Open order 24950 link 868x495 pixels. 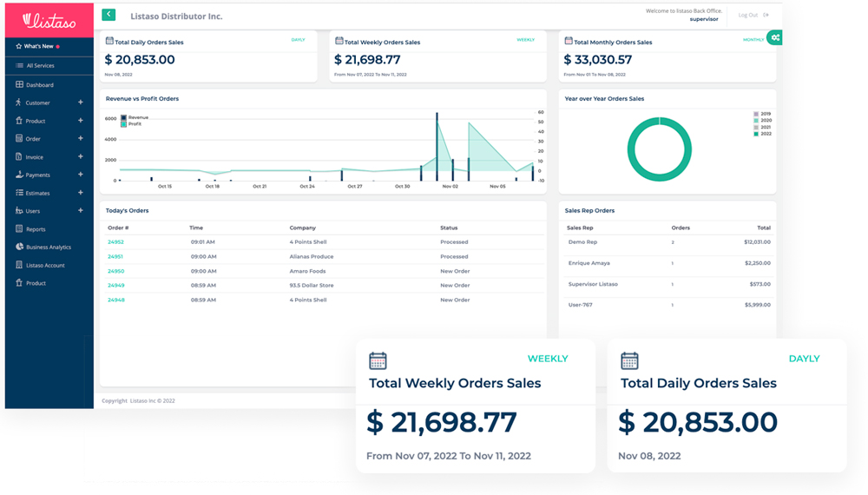click(115, 271)
